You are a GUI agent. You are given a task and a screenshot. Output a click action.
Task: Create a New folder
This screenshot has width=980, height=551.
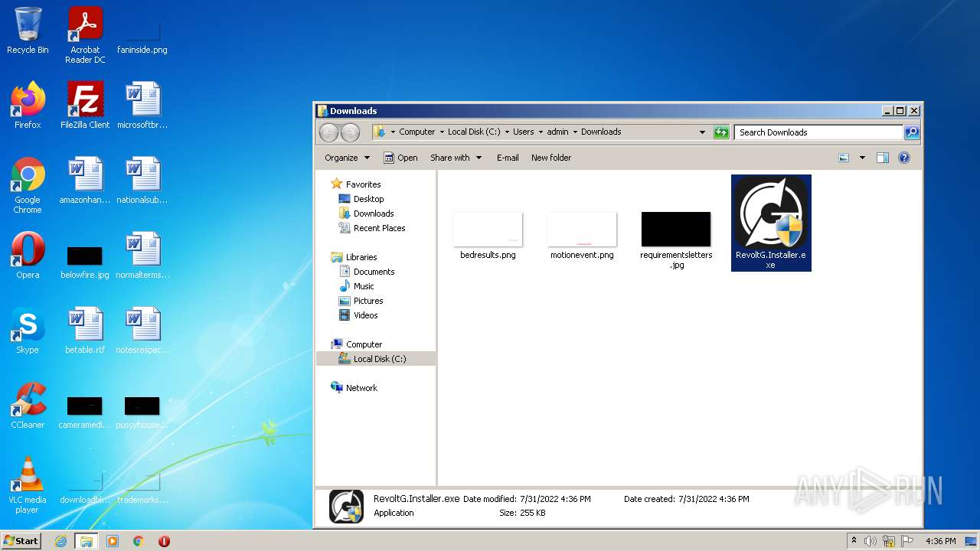(551, 158)
